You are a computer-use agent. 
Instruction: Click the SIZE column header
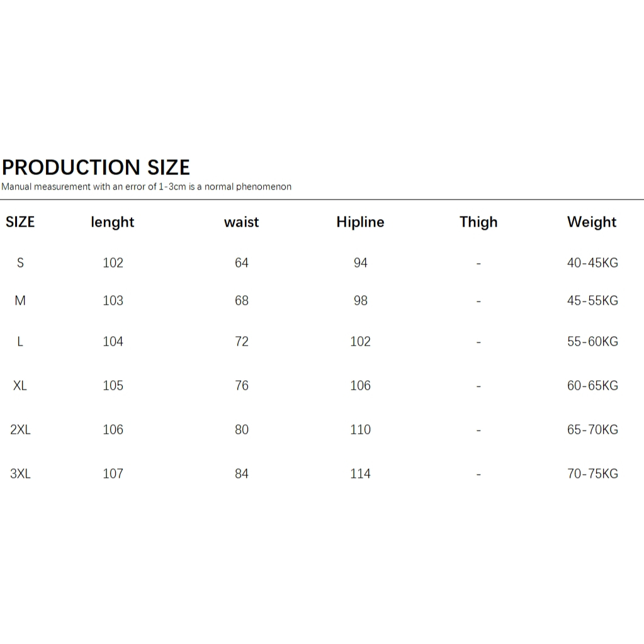20,222
